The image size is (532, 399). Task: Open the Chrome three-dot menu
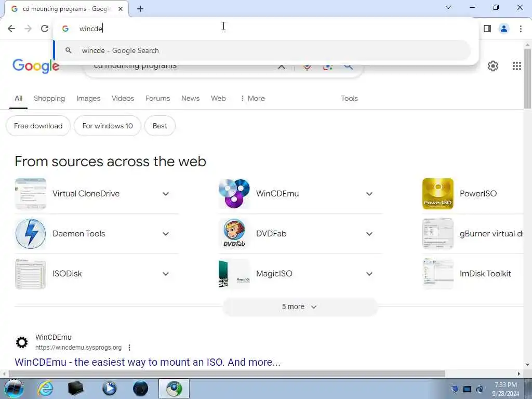(x=521, y=29)
